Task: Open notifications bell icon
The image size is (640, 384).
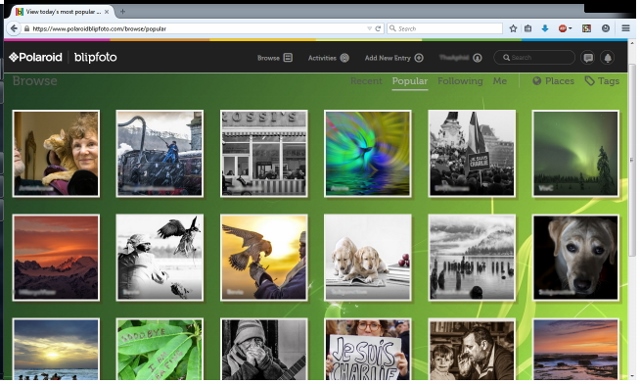Action: point(608,58)
